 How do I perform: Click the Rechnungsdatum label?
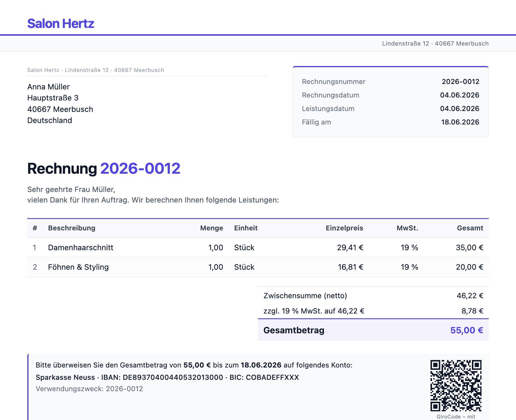coord(331,95)
